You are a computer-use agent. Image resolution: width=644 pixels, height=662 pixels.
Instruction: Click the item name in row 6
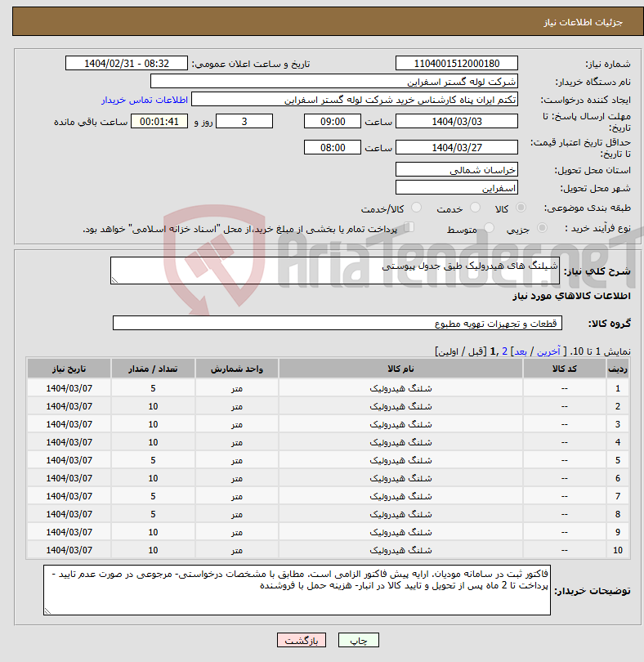point(400,478)
